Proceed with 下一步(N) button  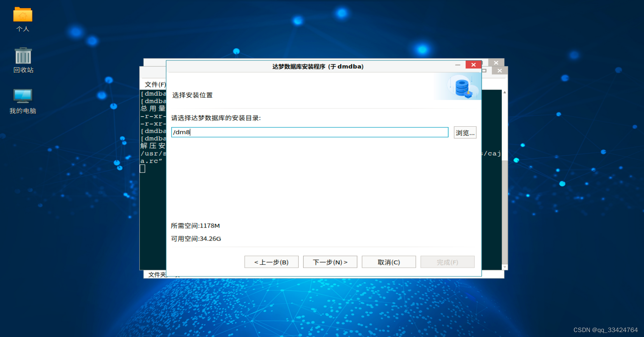pos(330,262)
